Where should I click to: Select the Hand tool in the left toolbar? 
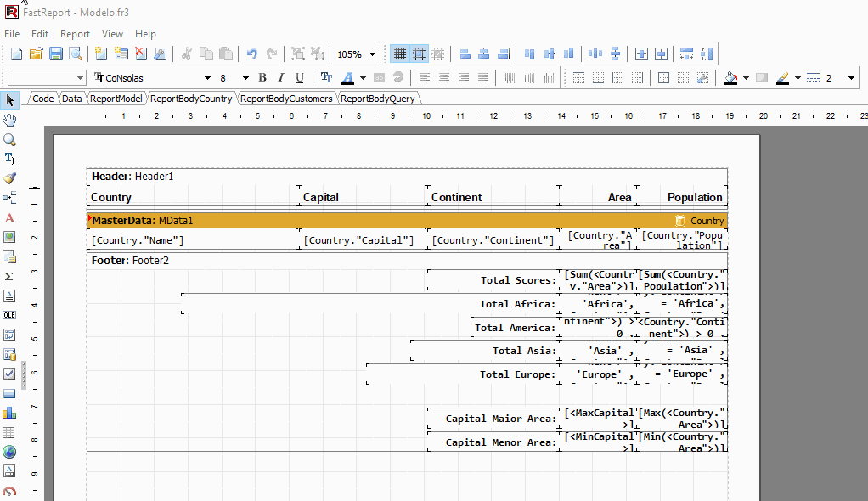[x=9, y=120]
